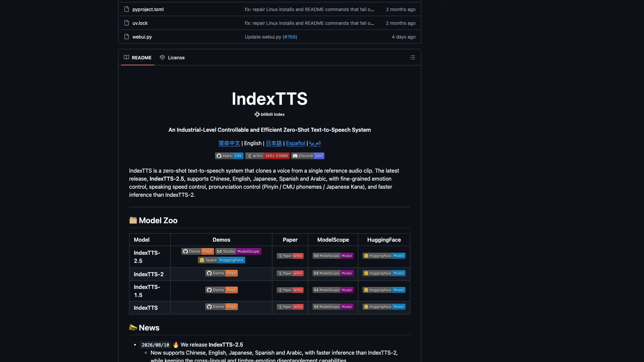
Task: Open uv.lock commit message about Linux installs
Action: [309, 23]
